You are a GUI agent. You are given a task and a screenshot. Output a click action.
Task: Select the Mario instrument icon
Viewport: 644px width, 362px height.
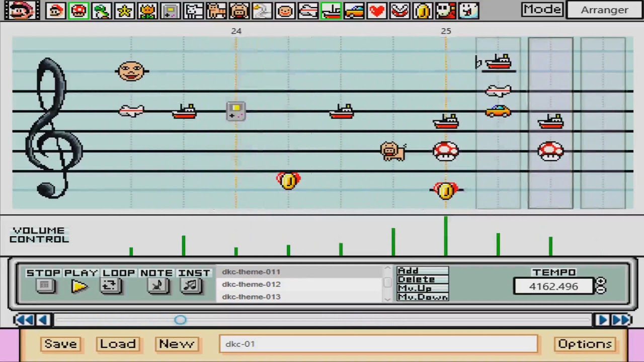56,10
